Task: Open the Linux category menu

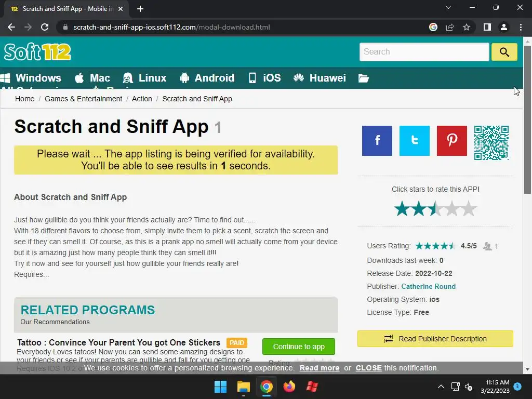Action: [144, 78]
